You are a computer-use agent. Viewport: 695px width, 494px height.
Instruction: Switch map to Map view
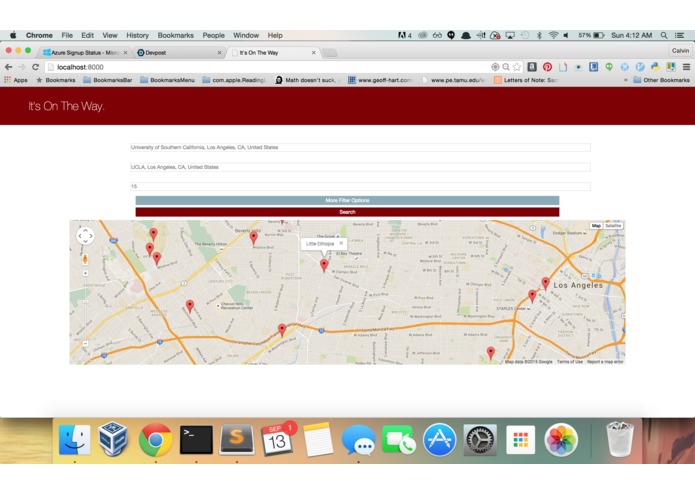point(596,226)
